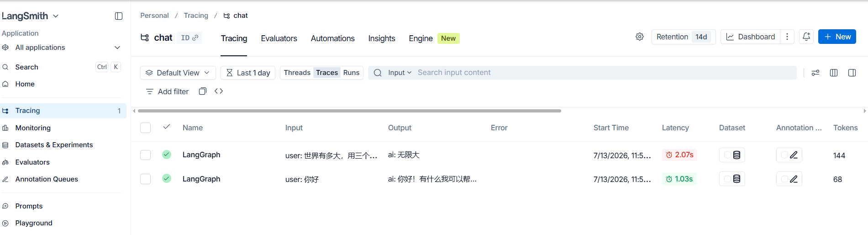The width and height of the screenshot is (868, 235).
Task: Add second LangGraph trace to dataset
Action: [732, 179]
